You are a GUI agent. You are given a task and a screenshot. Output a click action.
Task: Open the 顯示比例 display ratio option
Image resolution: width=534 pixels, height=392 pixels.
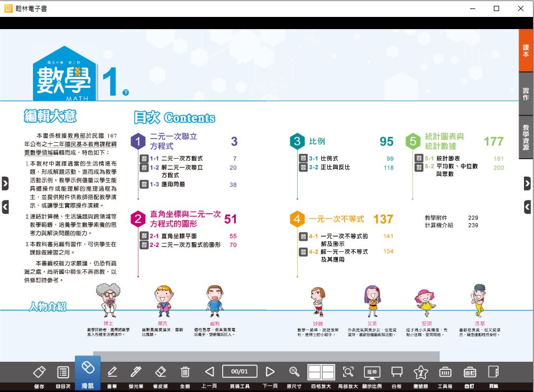372,372
